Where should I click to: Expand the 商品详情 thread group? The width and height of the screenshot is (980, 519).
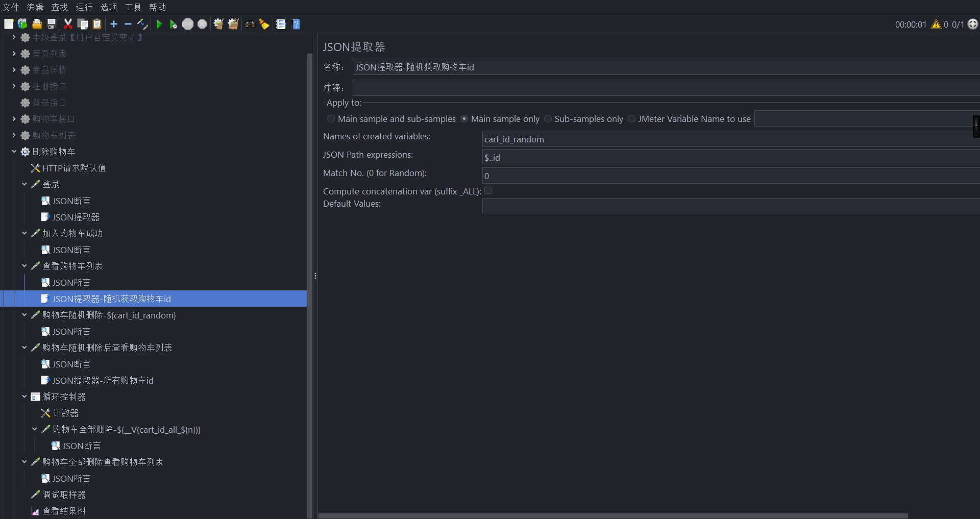tap(14, 70)
